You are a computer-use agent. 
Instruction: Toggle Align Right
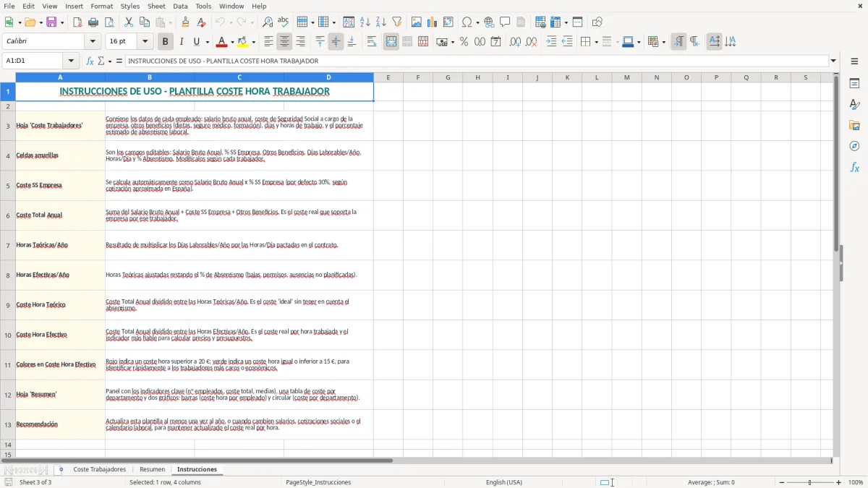[x=300, y=42]
